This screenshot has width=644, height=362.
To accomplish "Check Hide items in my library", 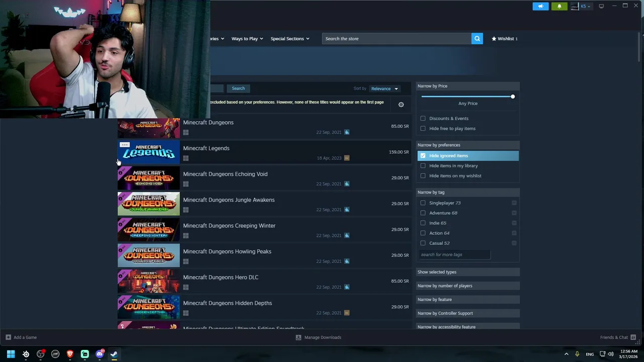I will (423, 165).
